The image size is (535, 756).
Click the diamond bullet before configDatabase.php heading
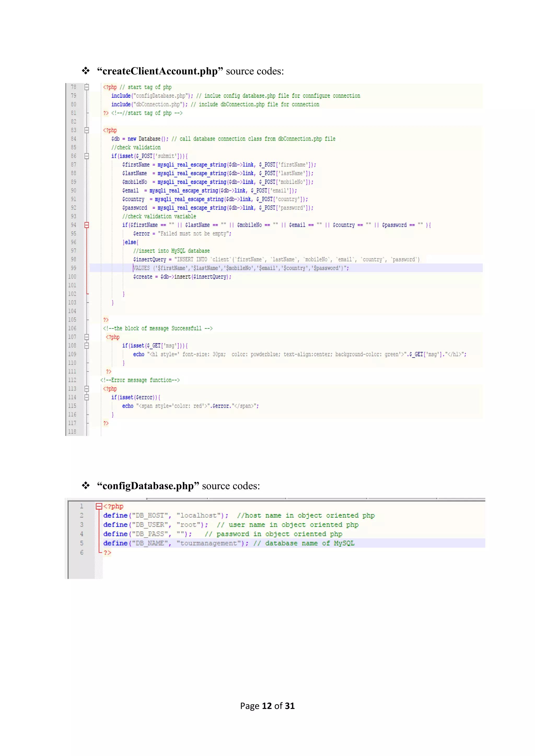[86, 486]
